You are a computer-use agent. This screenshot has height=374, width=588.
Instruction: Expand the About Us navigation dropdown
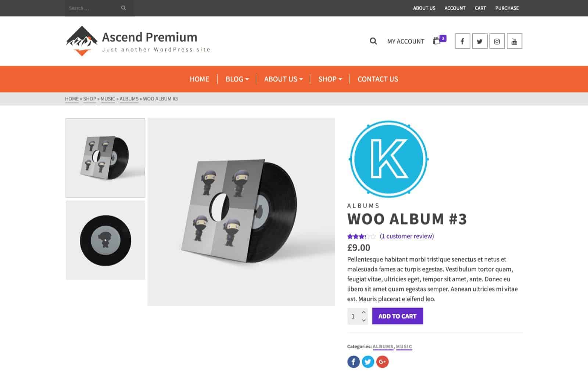pyautogui.click(x=283, y=79)
